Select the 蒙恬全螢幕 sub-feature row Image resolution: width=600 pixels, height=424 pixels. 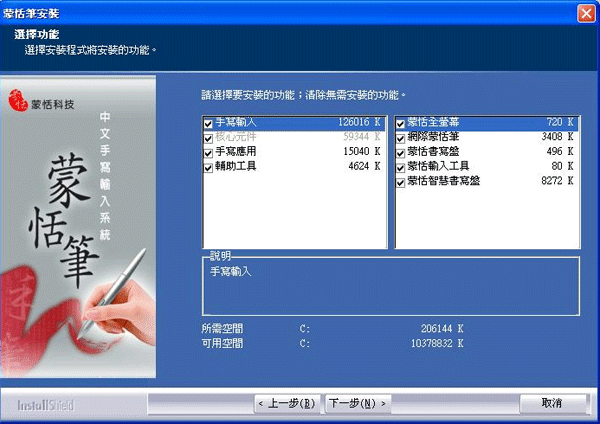[487, 123]
